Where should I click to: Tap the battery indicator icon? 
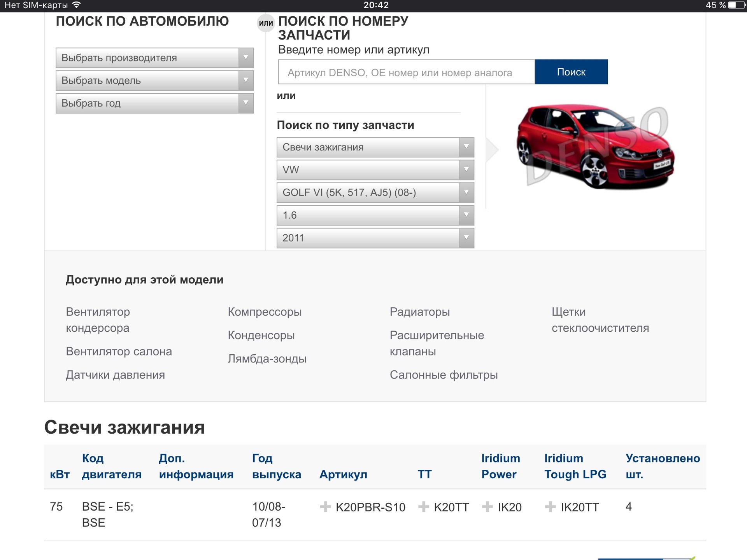point(737,5)
